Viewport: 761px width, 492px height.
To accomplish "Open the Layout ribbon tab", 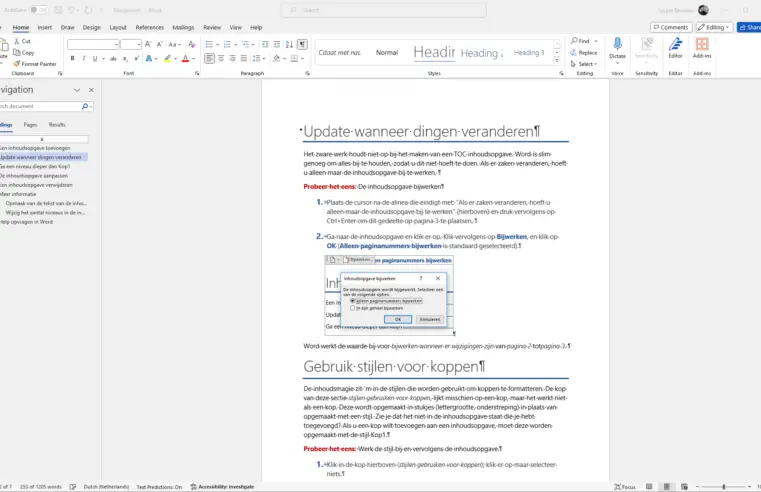I will coord(118,27).
